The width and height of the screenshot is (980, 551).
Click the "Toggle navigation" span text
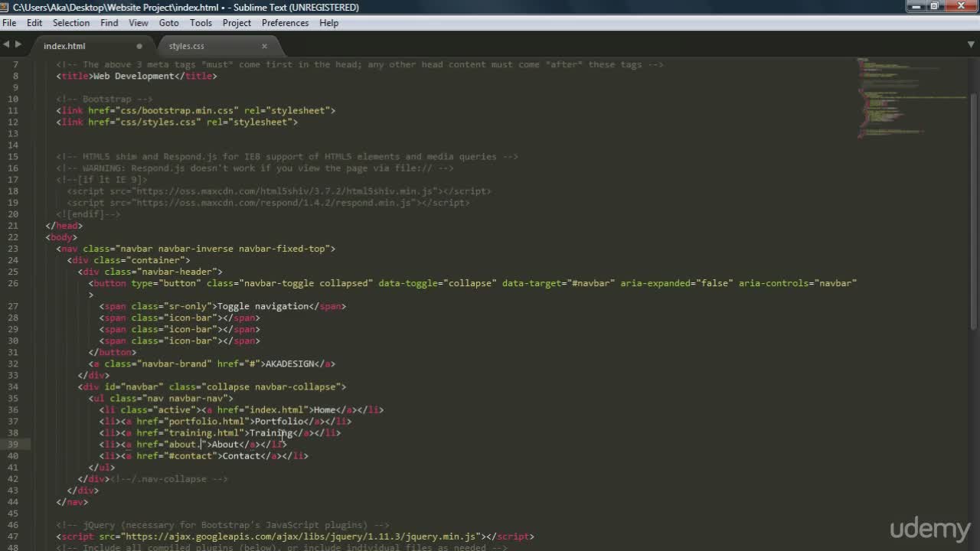[263, 306]
